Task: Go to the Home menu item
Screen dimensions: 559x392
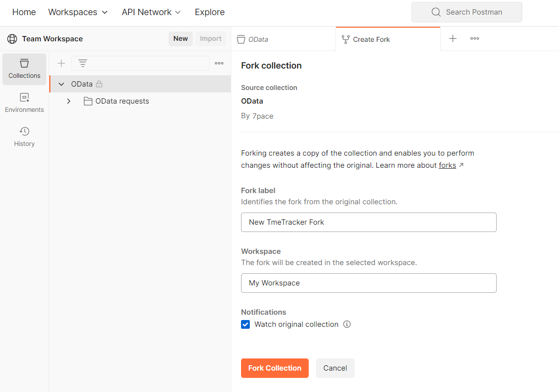Action: (24, 12)
